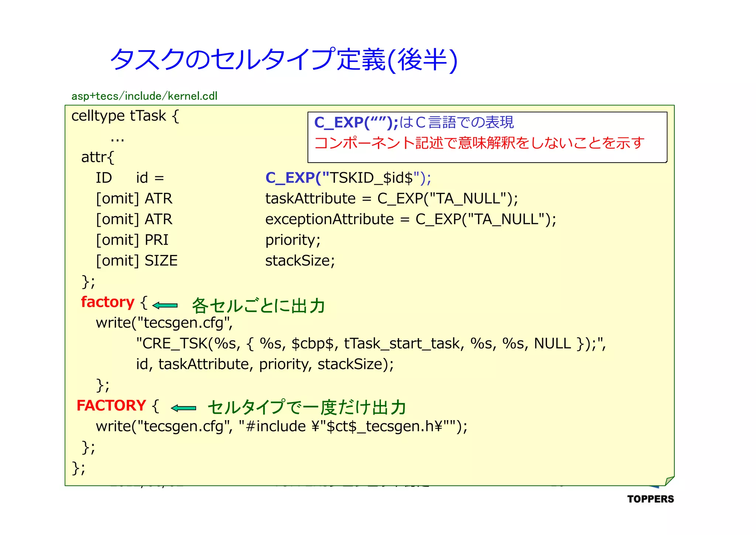The width and height of the screenshot is (756, 535).
Task: Select exceptionAttribute = C_EXP("TA_NULL"); line
Action: 411,219
